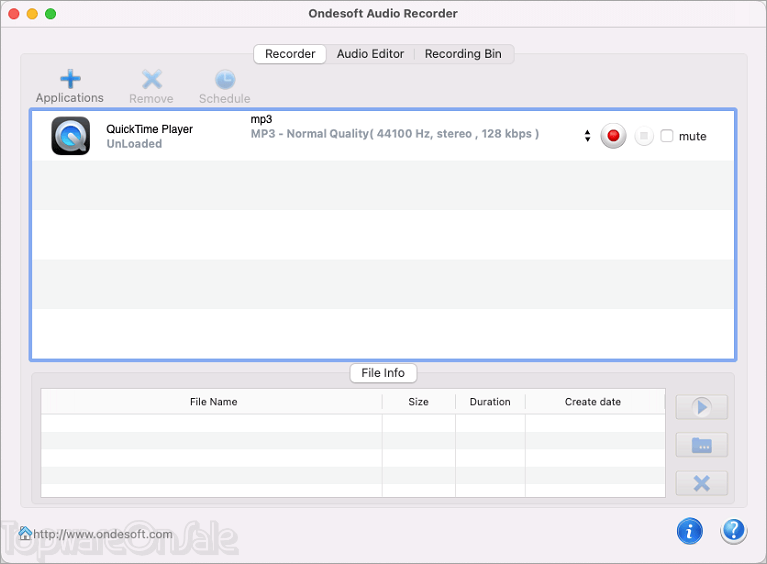
Task: Minimize the window with the yellow button
Action: pyautogui.click(x=32, y=14)
